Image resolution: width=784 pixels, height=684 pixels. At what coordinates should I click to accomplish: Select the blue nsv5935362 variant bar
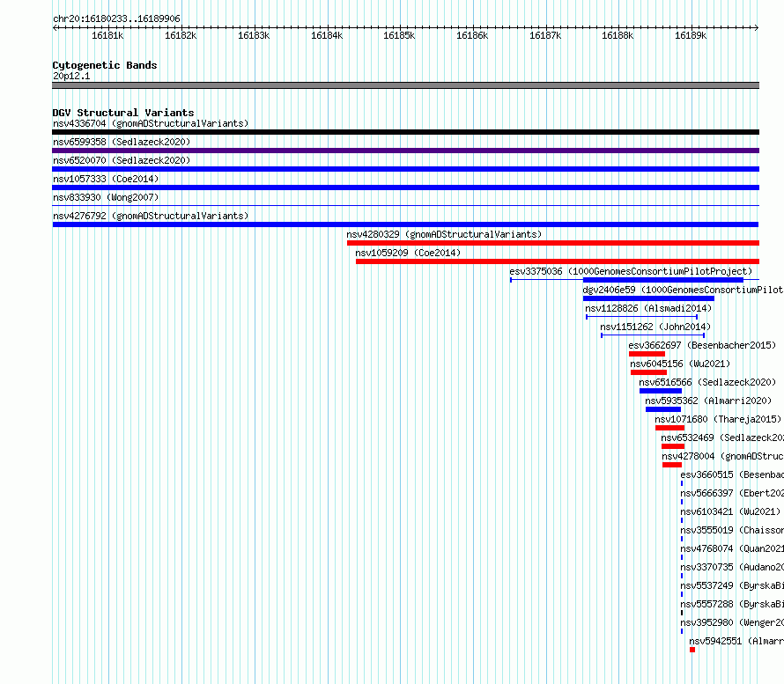pos(663,409)
